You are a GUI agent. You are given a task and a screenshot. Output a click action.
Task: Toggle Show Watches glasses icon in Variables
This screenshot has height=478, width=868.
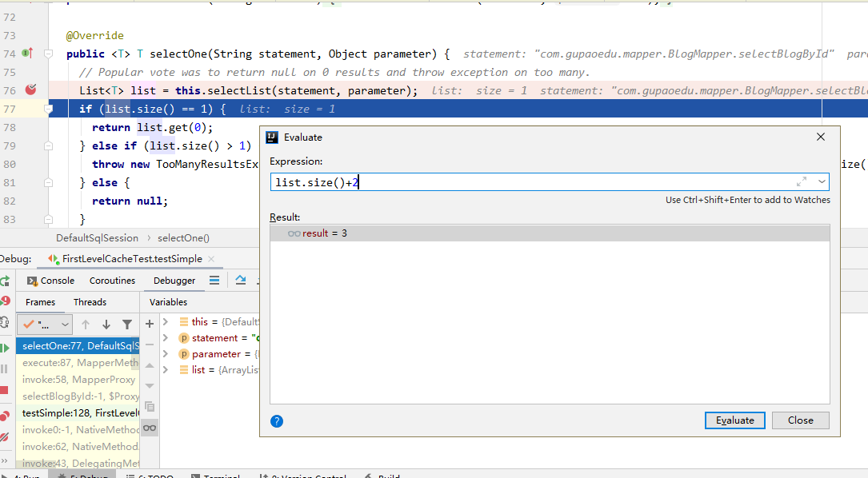coord(150,428)
